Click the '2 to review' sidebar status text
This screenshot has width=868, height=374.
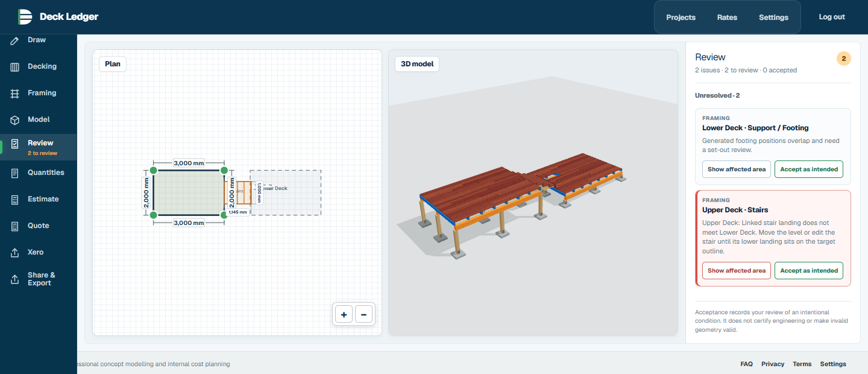click(42, 153)
